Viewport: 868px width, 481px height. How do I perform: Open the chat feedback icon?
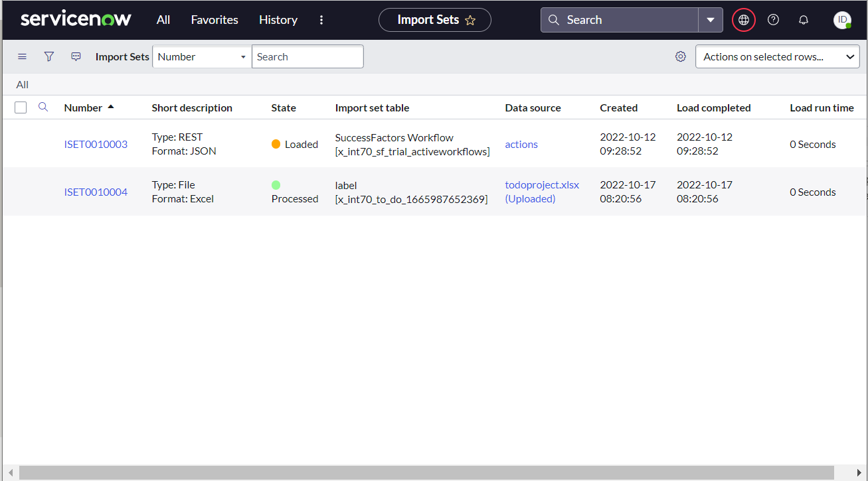coord(76,56)
